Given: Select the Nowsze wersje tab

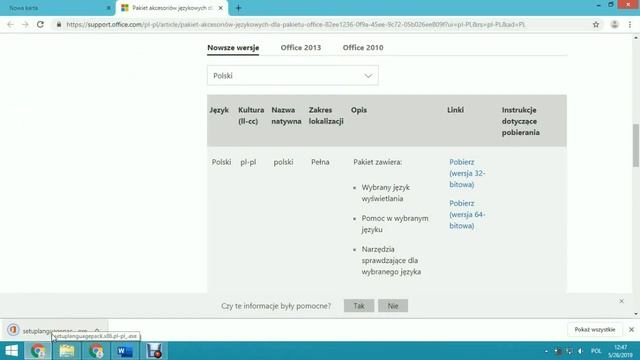Looking at the screenshot, I should coord(233,47).
